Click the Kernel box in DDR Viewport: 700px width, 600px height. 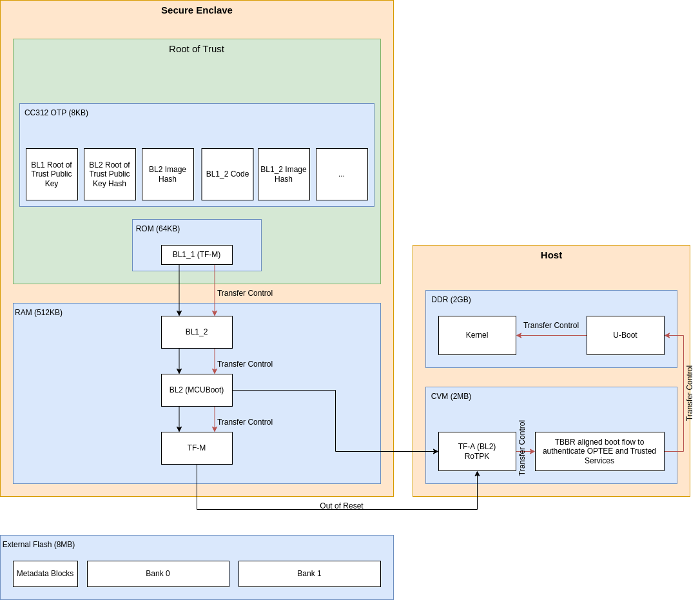477,335
